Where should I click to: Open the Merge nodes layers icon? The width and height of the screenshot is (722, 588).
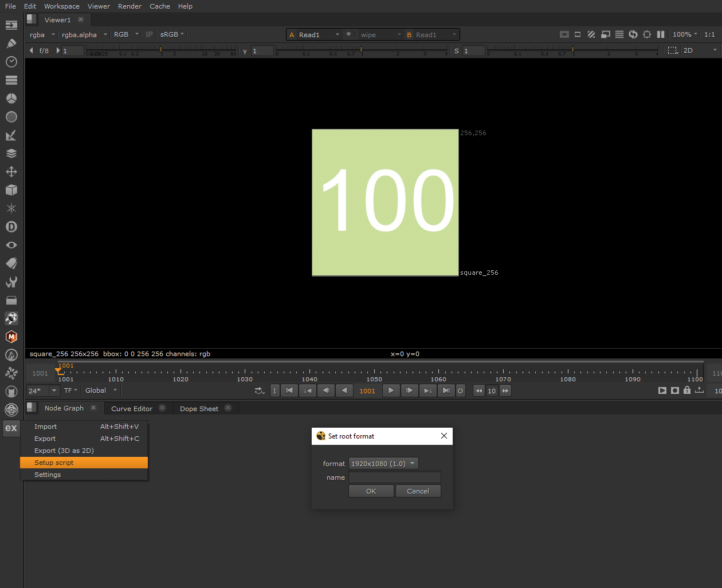click(x=11, y=153)
